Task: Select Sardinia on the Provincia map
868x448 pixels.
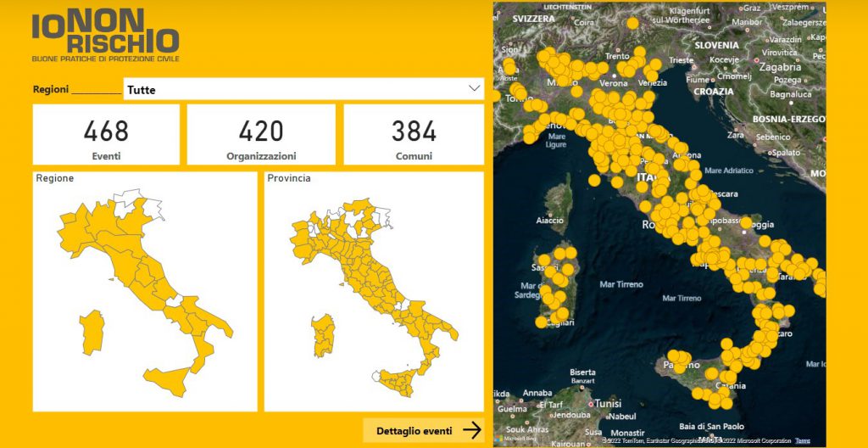Action: coord(322,337)
